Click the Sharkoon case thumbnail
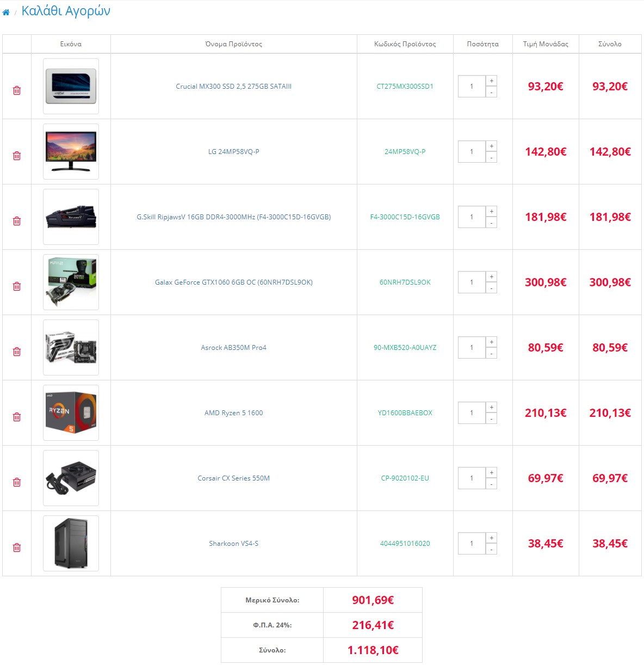Viewport: 644px width, 665px height. 71,544
